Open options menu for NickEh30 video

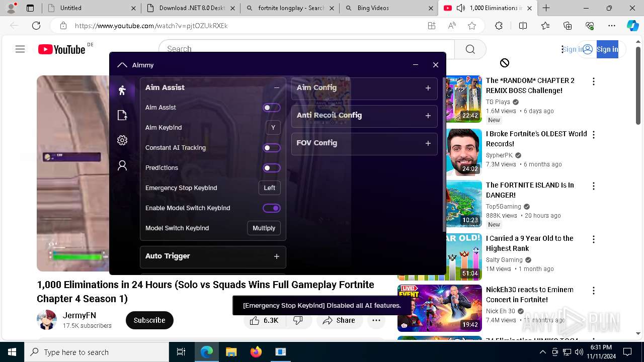point(594,291)
